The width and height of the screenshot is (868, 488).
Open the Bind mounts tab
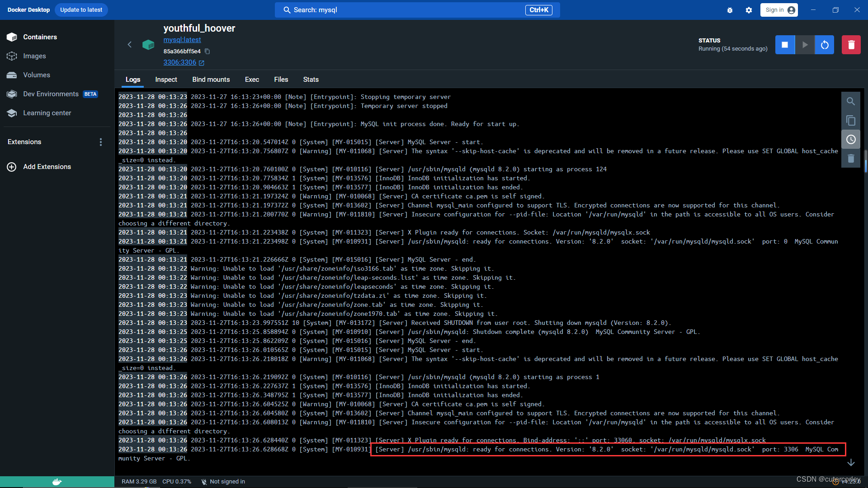pyautogui.click(x=211, y=80)
